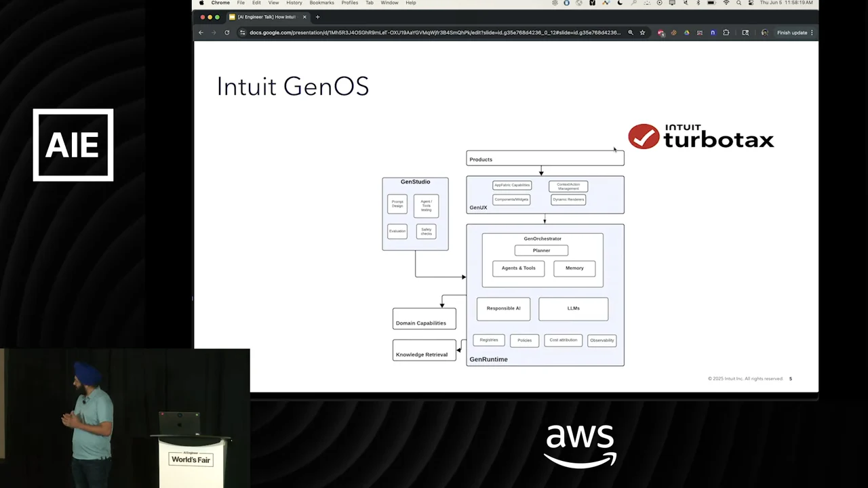Open the red extension icon with badge
The width and height of the screenshot is (868, 488).
pyautogui.click(x=661, y=33)
